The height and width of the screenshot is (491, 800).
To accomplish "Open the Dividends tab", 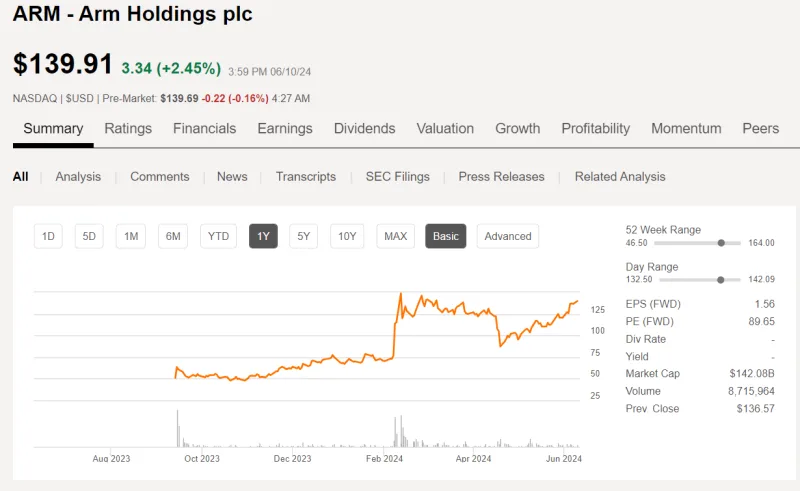I will coord(364,128).
